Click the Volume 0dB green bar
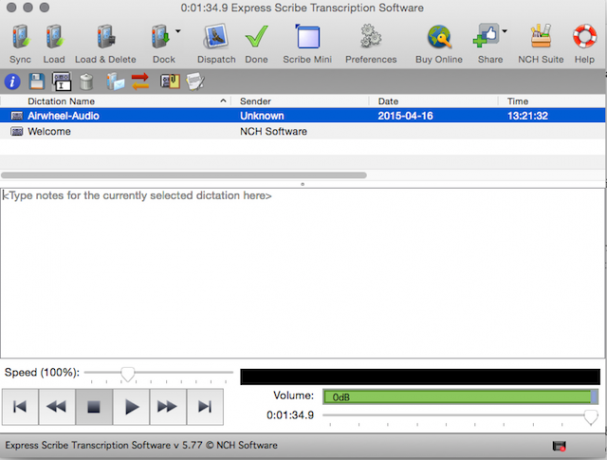Image resolution: width=607 pixels, height=460 pixels. pyautogui.click(x=460, y=397)
